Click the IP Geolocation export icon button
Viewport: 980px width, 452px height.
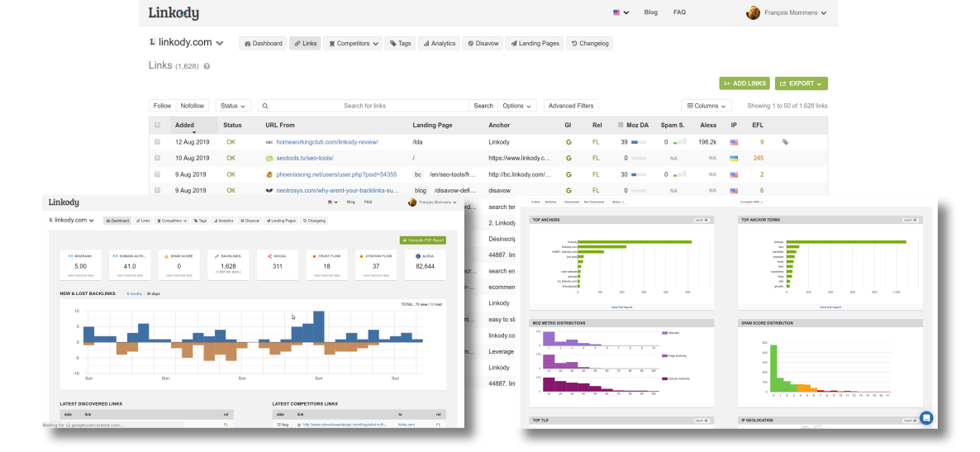pyautogui.click(x=911, y=421)
